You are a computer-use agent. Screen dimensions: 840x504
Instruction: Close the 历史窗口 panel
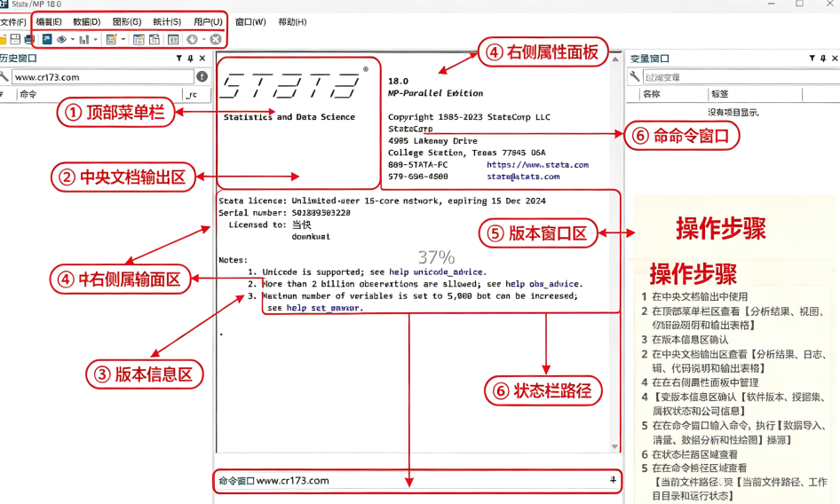[x=202, y=58]
